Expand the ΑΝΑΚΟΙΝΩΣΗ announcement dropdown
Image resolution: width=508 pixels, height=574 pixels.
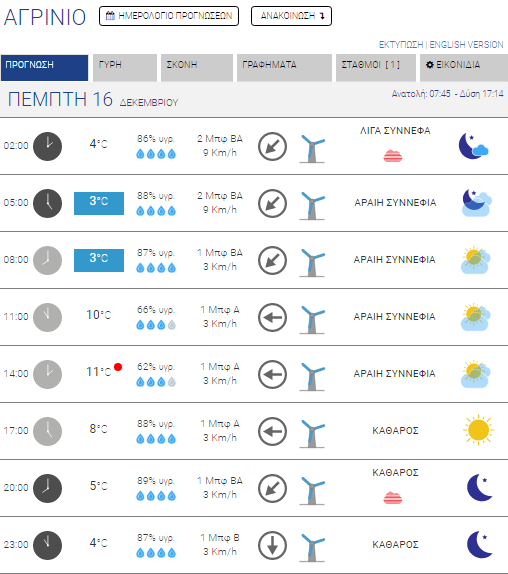[x=291, y=16]
